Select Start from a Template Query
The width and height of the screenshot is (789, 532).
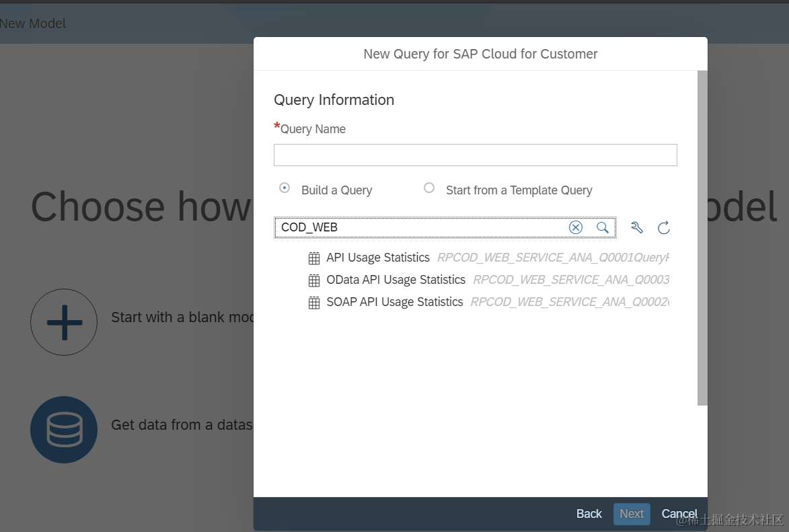[429, 188]
